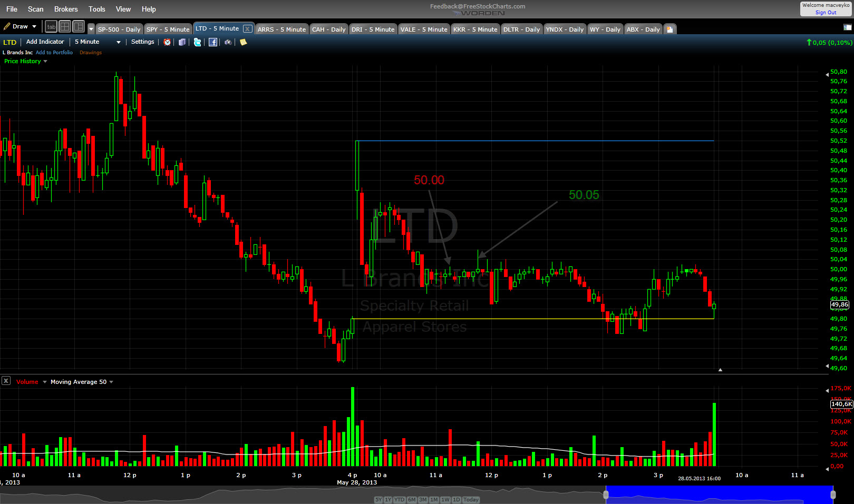The image size is (854, 504).
Task: Open the yellow sticky note icon
Action: coord(243,42)
